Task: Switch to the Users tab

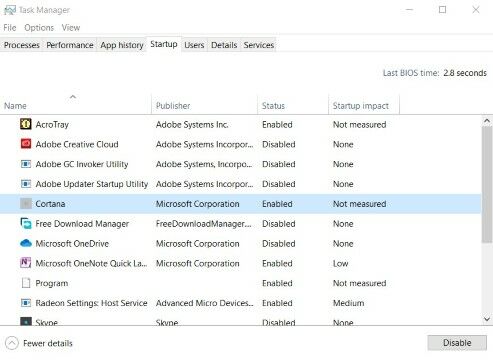Action: (194, 45)
